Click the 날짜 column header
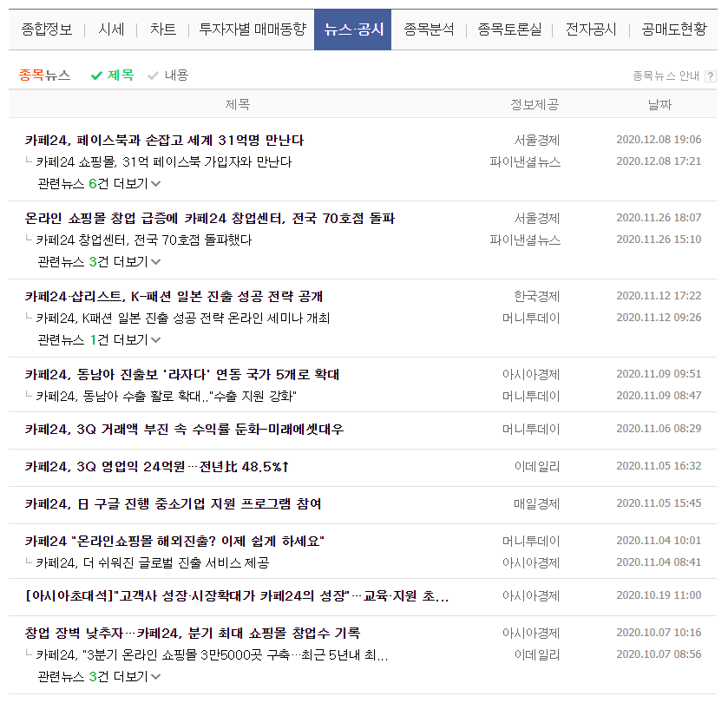Image resolution: width=728 pixels, height=703 pixels. tap(659, 104)
